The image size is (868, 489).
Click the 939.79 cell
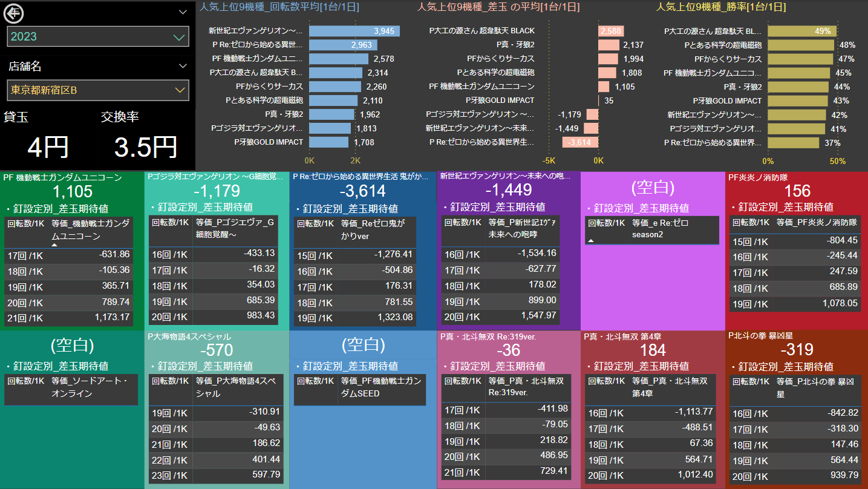pos(845,476)
